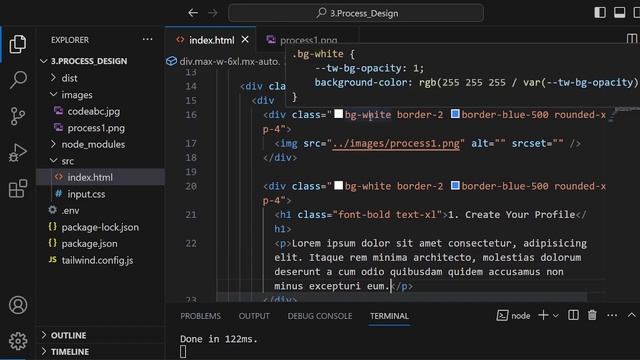
Task: Open the Accounts menu icon
Action: [18, 305]
